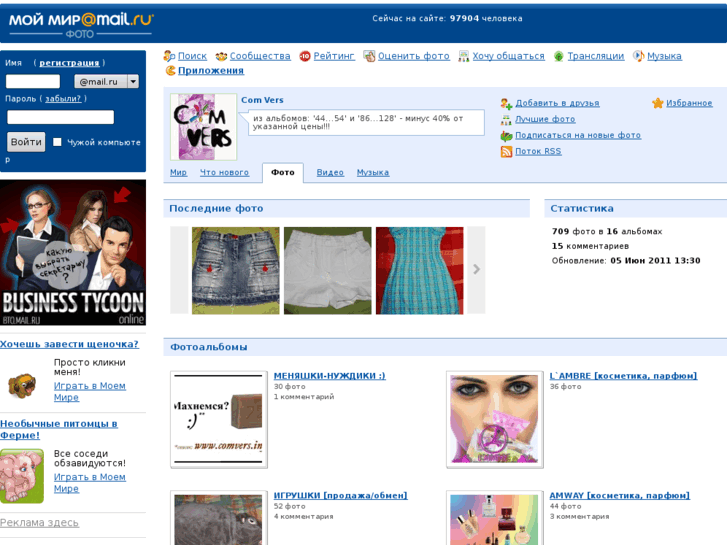Switch to the Видео tab
Viewport: 727px width, 545px height.
(330, 173)
